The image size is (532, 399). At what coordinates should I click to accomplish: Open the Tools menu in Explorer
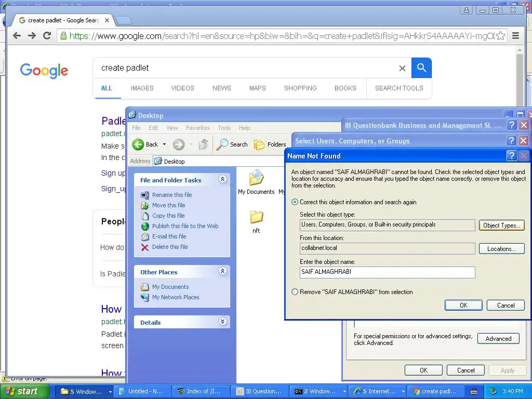[224, 128]
